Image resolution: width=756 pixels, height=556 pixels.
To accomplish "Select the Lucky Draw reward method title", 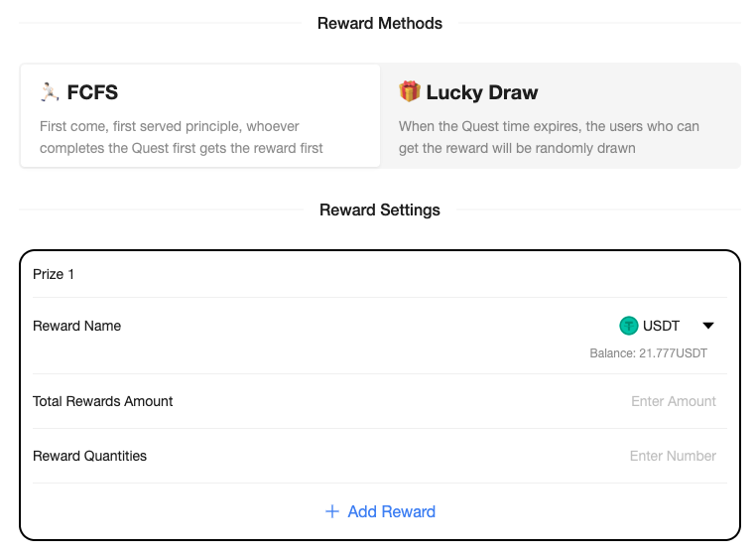I will click(482, 92).
